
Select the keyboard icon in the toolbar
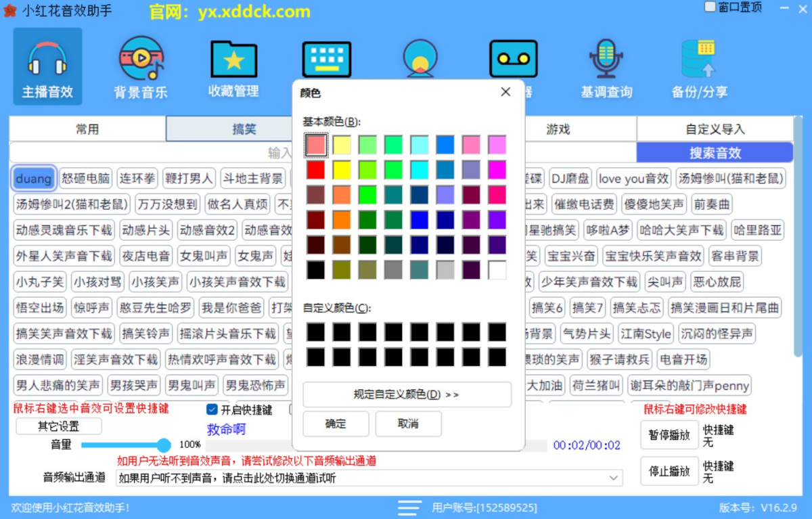326,59
